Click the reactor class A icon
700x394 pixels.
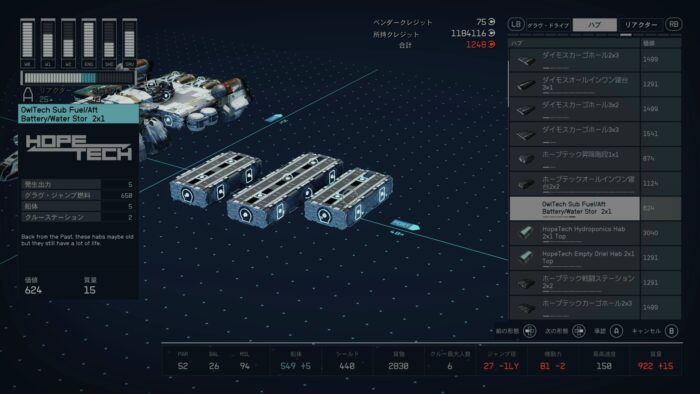pyautogui.click(x=28, y=94)
